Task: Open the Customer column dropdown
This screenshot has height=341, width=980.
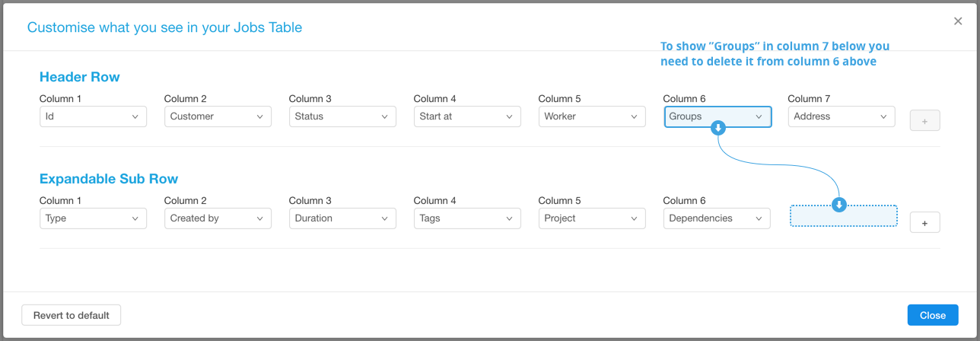Action: click(x=218, y=116)
